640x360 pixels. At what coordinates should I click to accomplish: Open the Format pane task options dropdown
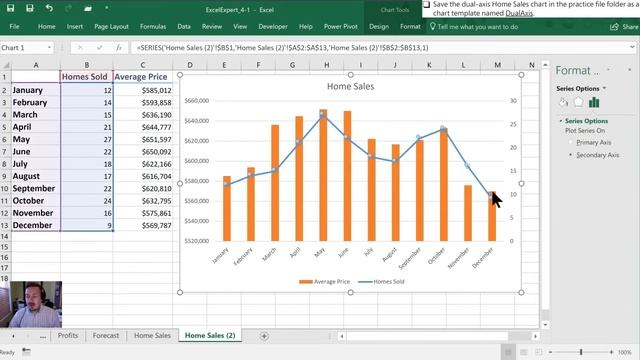click(609, 70)
